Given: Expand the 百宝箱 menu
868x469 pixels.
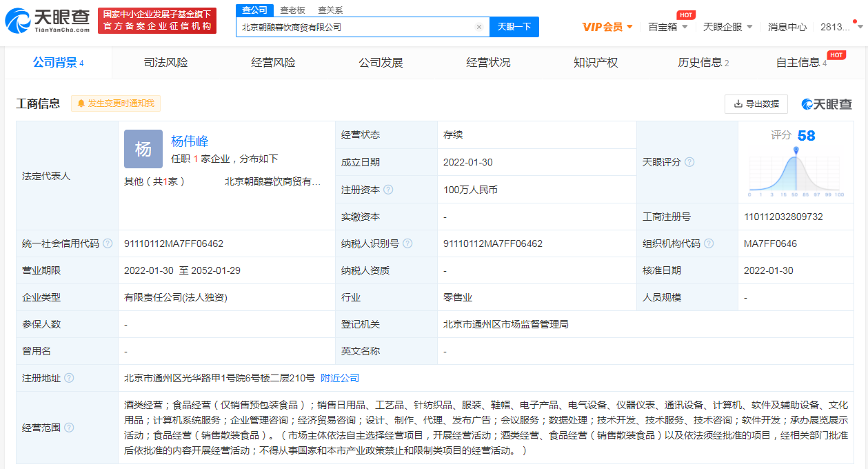Looking at the screenshot, I should coord(668,27).
